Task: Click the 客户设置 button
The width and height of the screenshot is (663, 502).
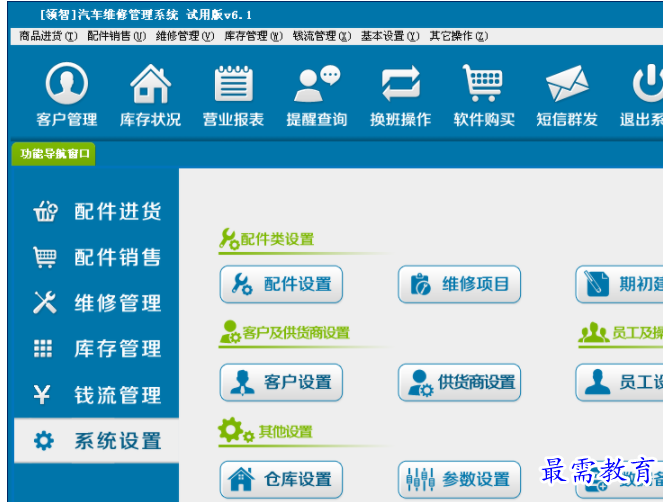Action: (281, 382)
